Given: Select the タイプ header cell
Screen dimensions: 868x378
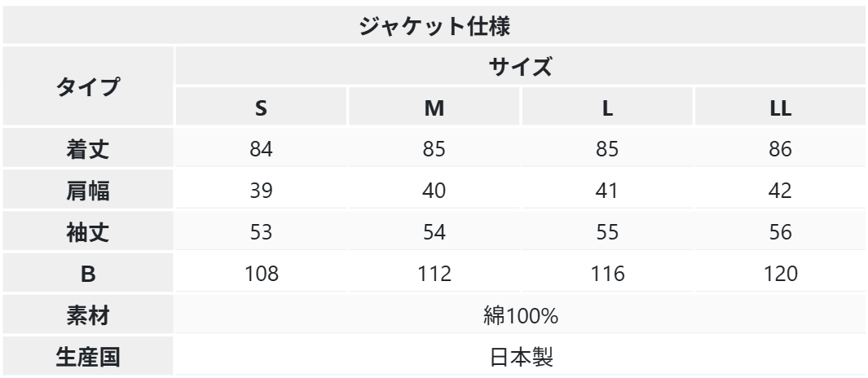Looking at the screenshot, I should click(x=88, y=86).
